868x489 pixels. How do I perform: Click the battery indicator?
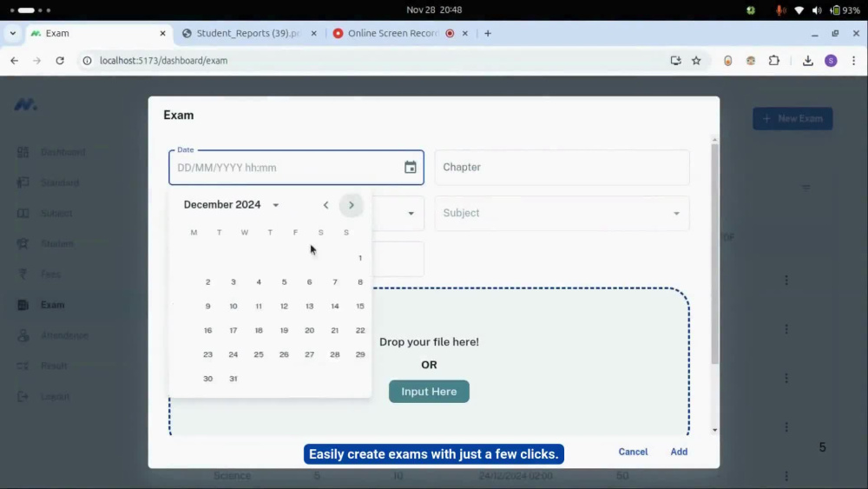point(845,10)
